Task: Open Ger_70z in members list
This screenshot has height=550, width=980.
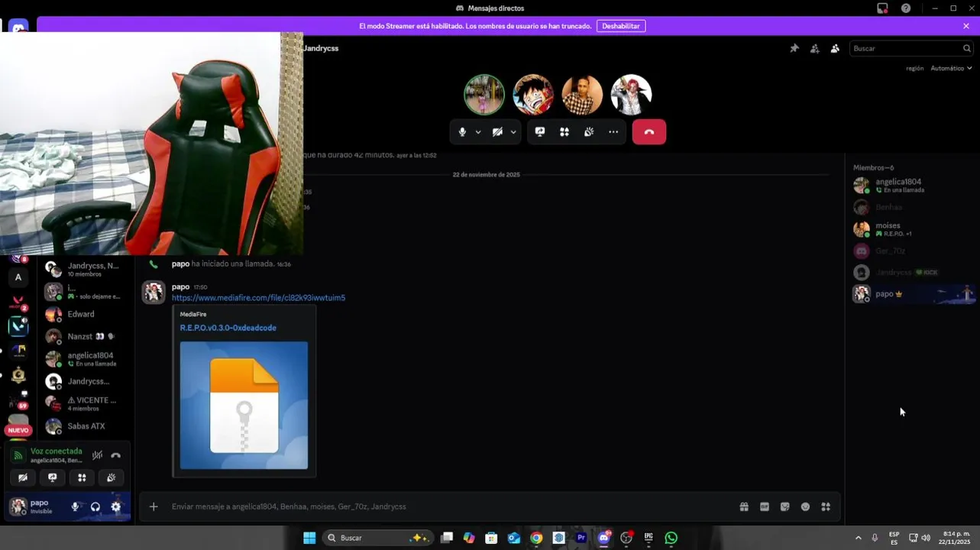Action: [x=914, y=251]
